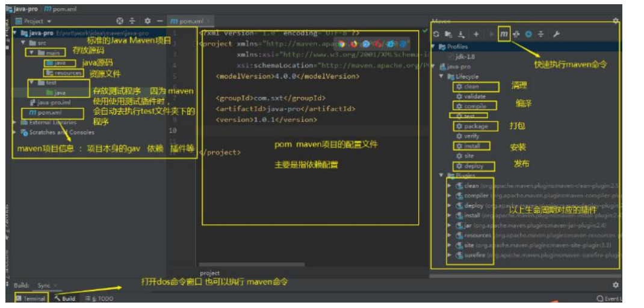Expand External Libraries node
The image size is (644, 308).
(x=15, y=122)
